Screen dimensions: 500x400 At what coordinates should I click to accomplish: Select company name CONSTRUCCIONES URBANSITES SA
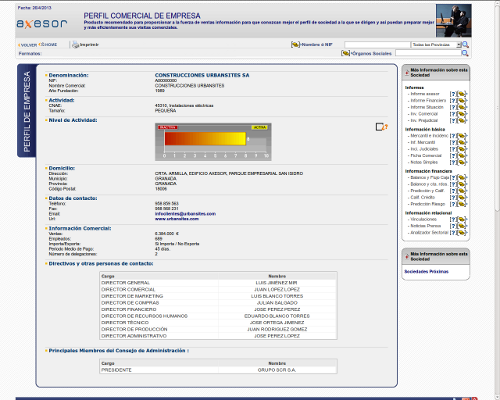202,75
